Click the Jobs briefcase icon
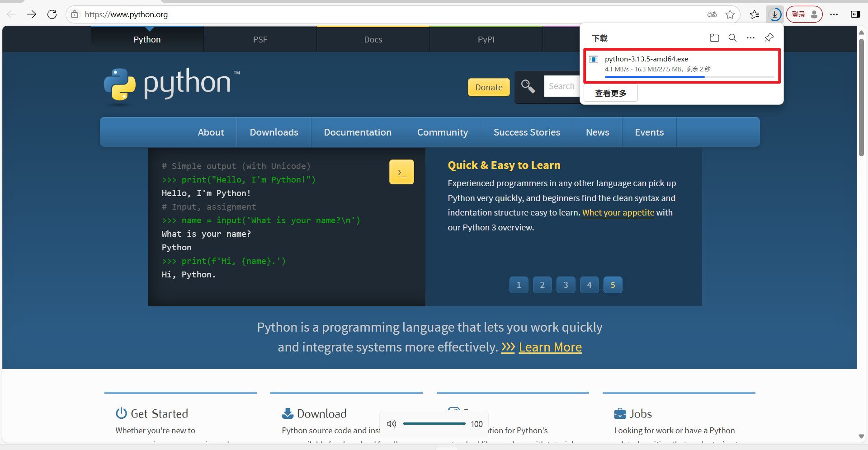 pos(620,413)
